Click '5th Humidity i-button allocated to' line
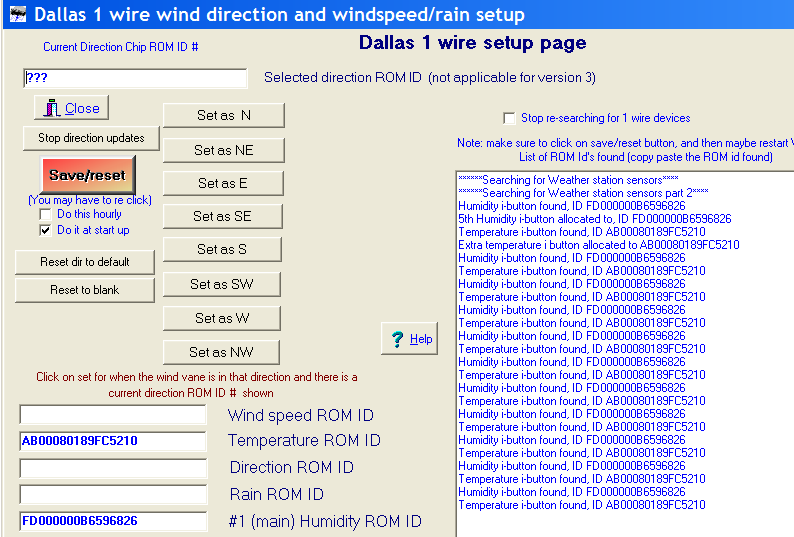 pos(595,219)
